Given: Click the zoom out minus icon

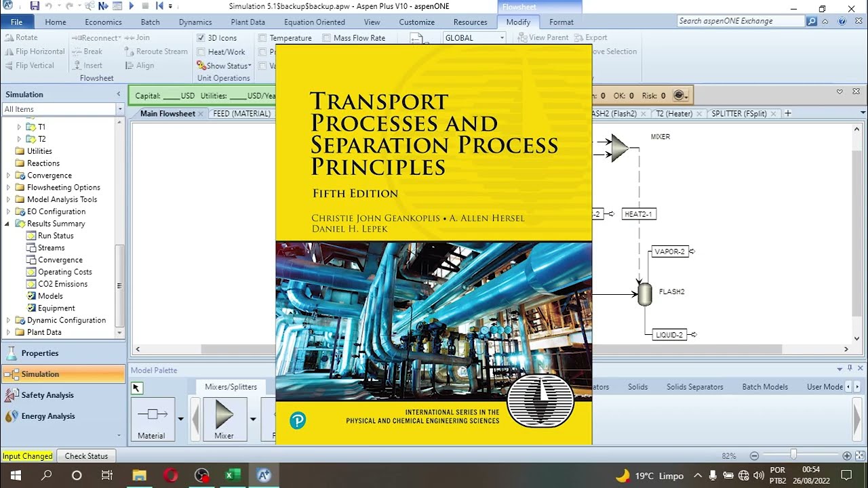Looking at the screenshot, I should click(x=754, y=456).
